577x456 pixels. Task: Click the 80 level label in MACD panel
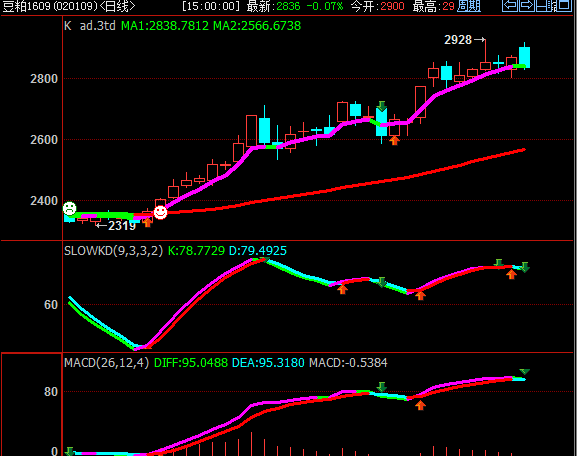pos(50,392)
